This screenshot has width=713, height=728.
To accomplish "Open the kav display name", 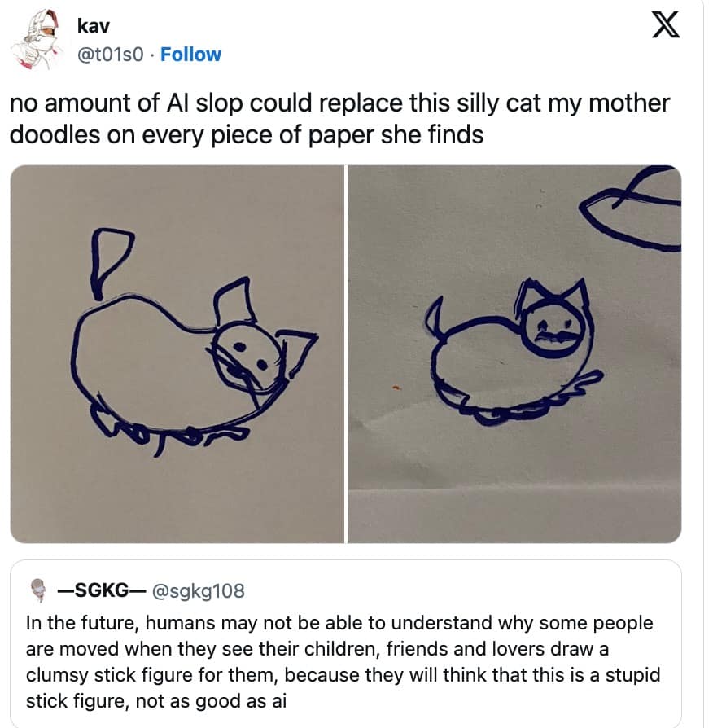I will click(94, 26).
